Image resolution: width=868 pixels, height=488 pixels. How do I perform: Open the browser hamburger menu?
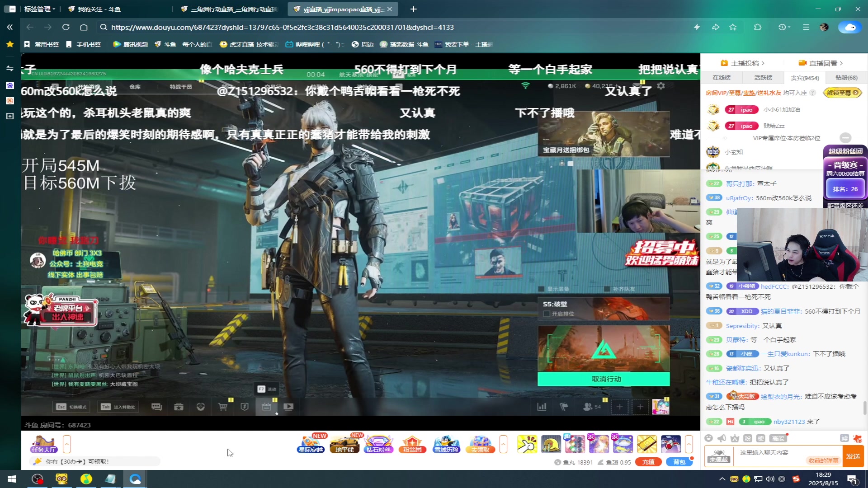806,27
